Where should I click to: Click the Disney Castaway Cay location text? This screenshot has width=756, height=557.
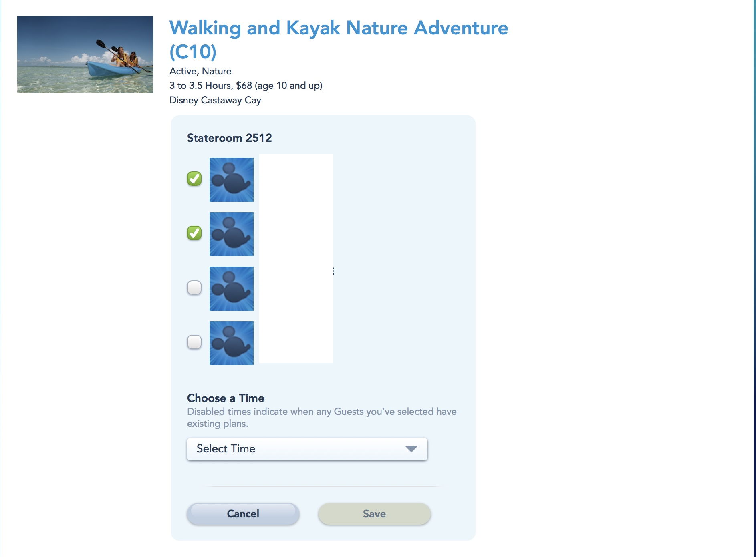215,100
